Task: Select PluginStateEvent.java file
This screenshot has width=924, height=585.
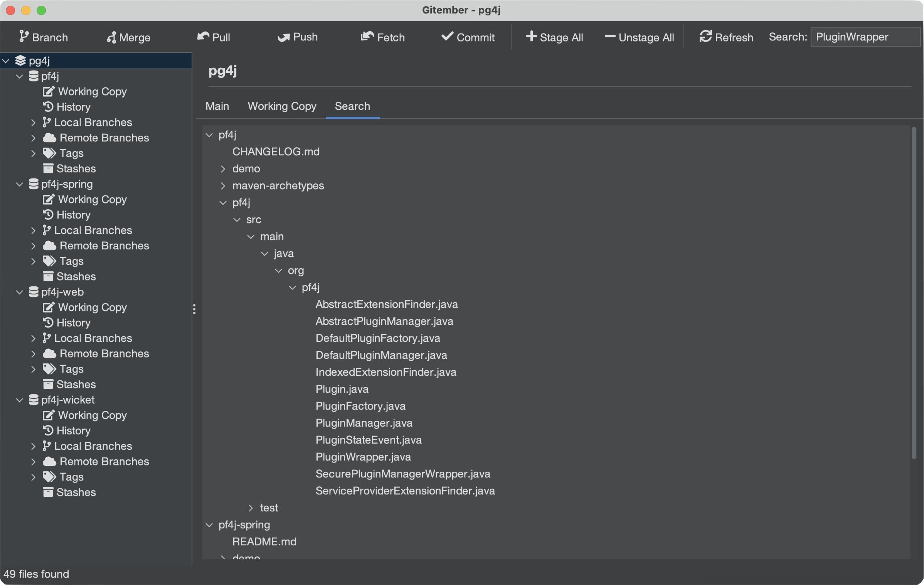Action: [369, 440]
